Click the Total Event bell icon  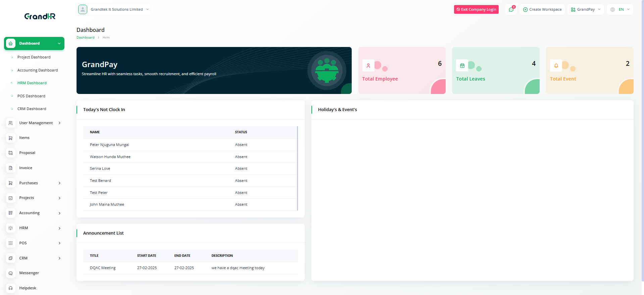(556, 65)
